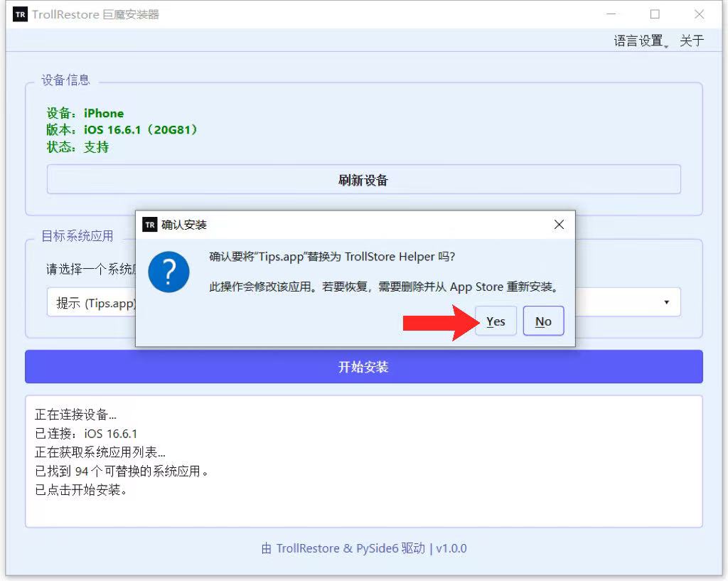Confirm installation with the Yes button
Screen dimensions: 728x581
tap(496, 321)
